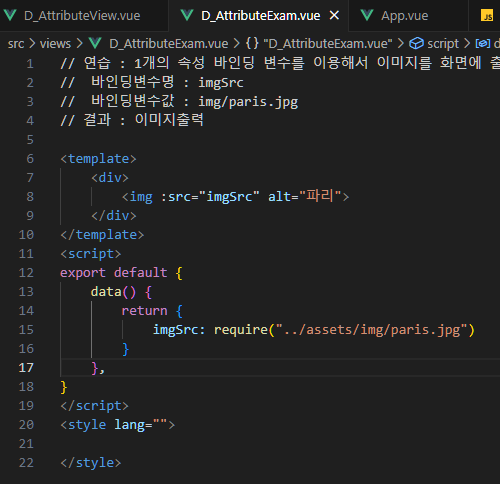Click the data() method name
The height and width of the screenshot is (484, 500).
(x=106, y=292)
